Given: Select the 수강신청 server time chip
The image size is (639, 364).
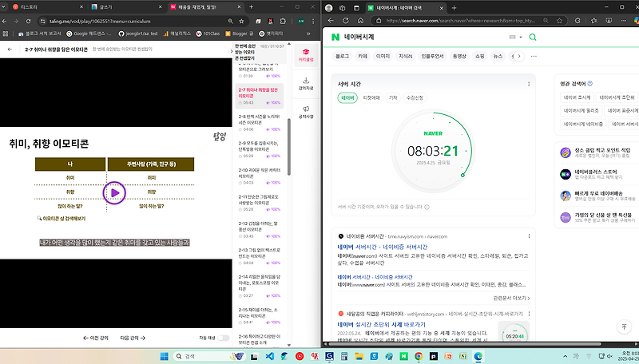Looking at the screenshot, I should pos(415,97).
